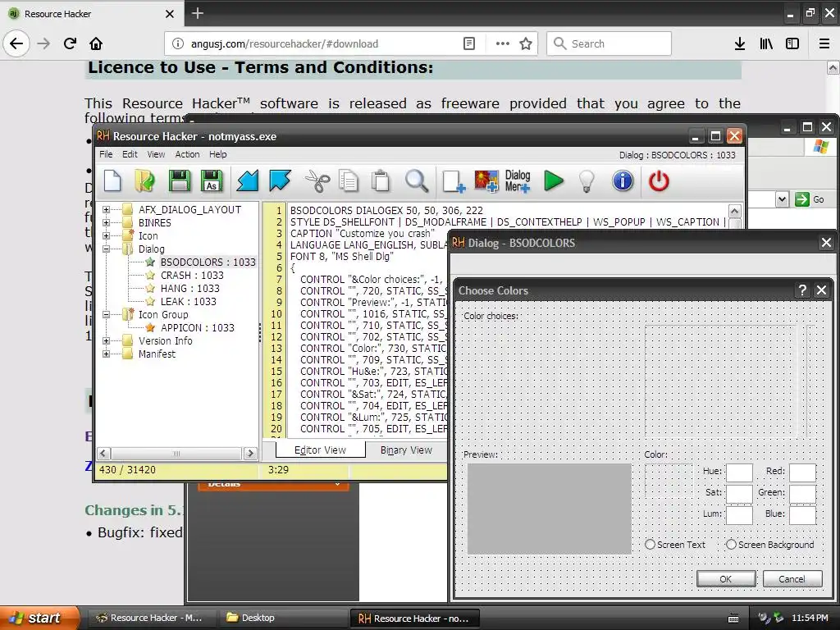Click the Copy pages icon

(349, 181)
